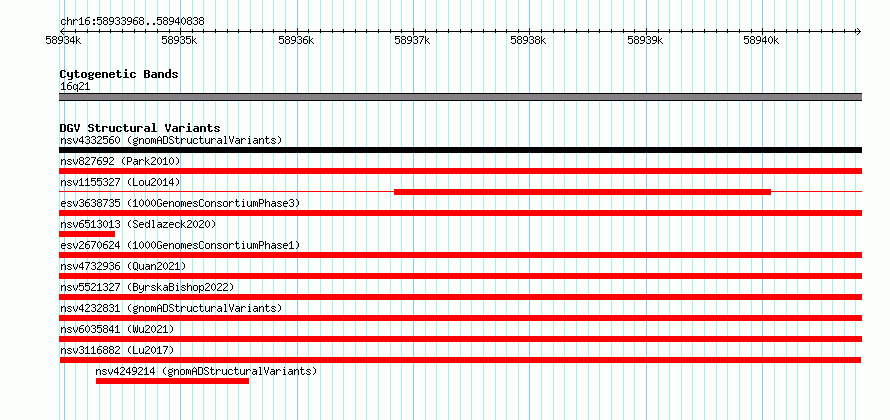Click the 58938k ruler label

[528, 40]
